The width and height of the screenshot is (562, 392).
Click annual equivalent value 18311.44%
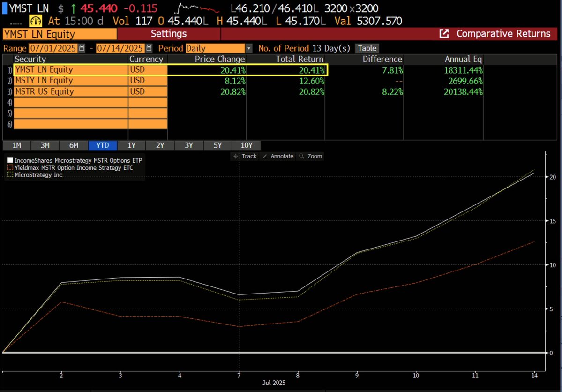(464, 70)
